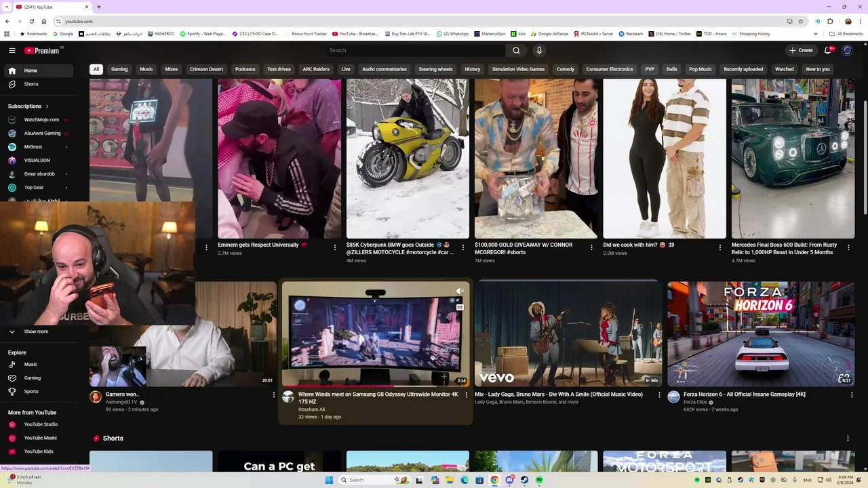This screenshot has height=488, width=868.
Task: Bookmark this page with star icon
Action: pyautogui.click(x=801, y=21)
